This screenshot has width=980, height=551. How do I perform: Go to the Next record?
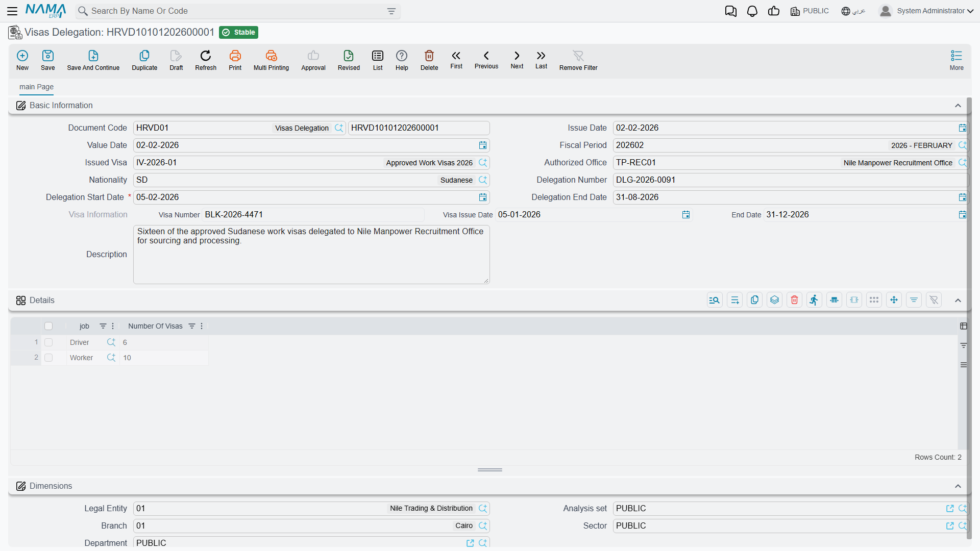[x=517, y=60]
